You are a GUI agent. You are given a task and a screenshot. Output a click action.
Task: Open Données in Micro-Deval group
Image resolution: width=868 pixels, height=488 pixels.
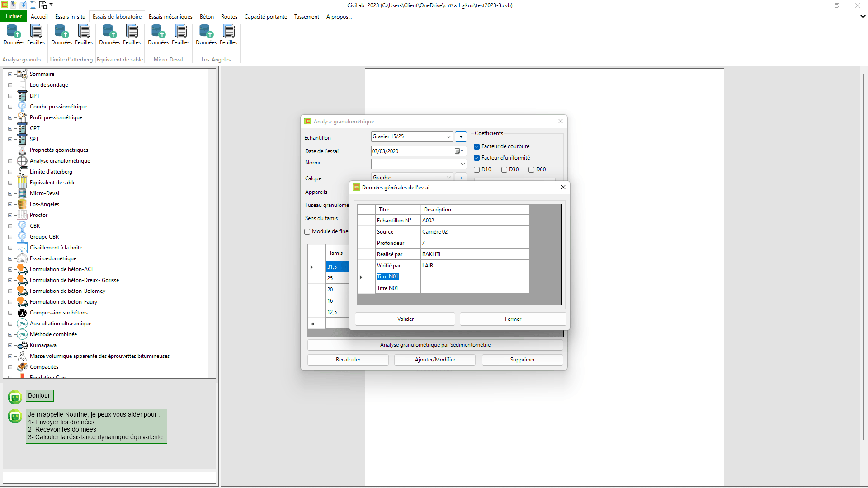[158, 35]
